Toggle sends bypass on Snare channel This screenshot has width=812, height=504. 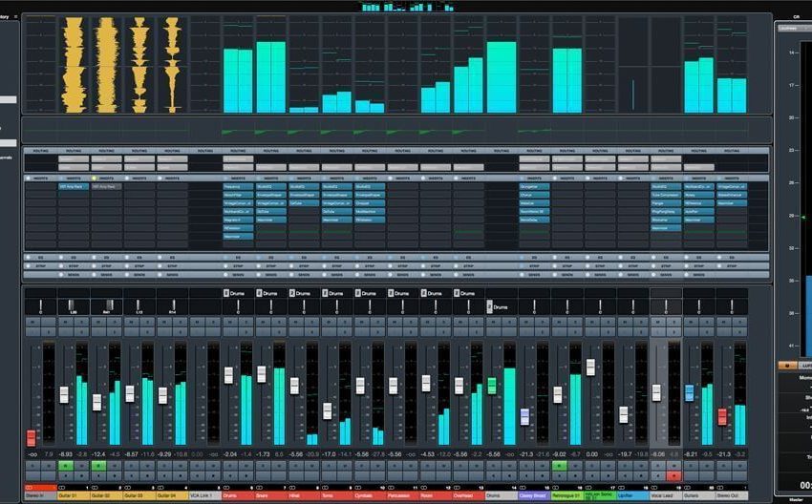coord(259,275)
